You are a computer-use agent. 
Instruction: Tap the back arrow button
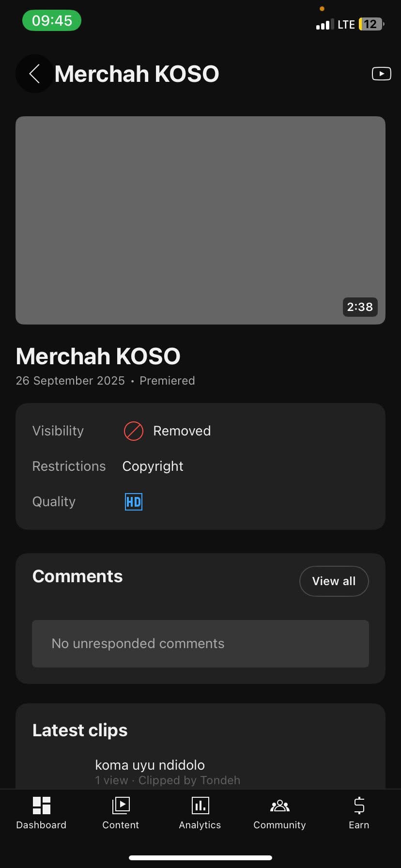point(34,74)
